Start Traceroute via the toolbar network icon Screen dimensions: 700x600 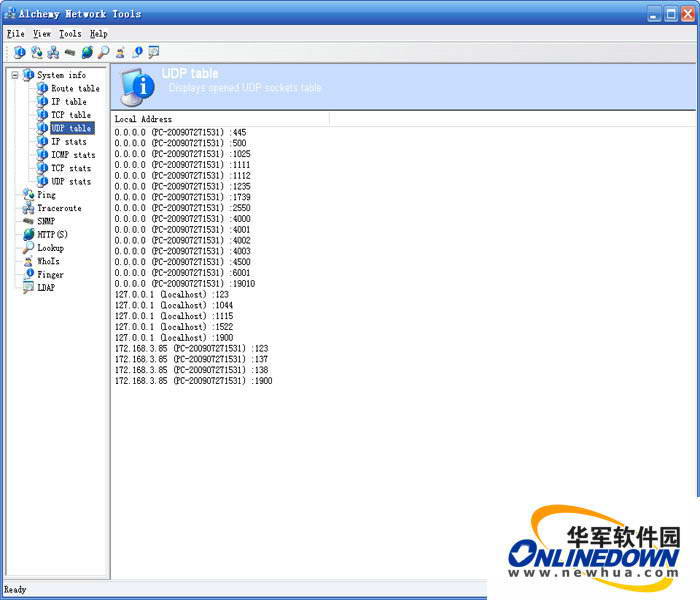pyautogui.click(x=53, y=52)
